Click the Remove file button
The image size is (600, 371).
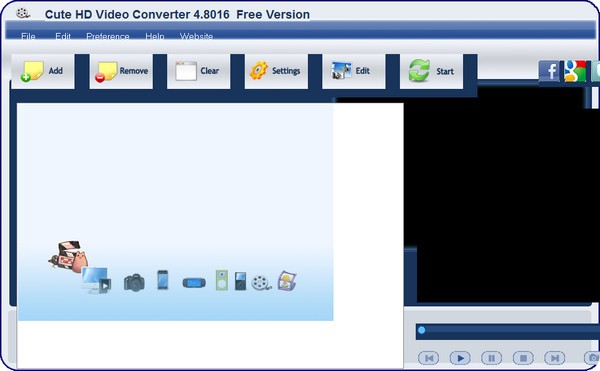(121, 71)
